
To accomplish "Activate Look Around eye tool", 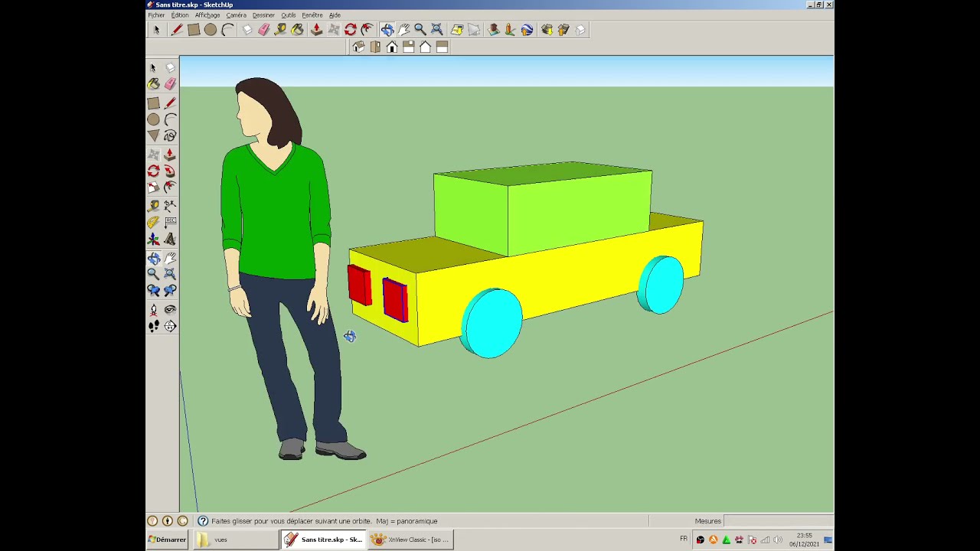I will (x=170, y=310).
